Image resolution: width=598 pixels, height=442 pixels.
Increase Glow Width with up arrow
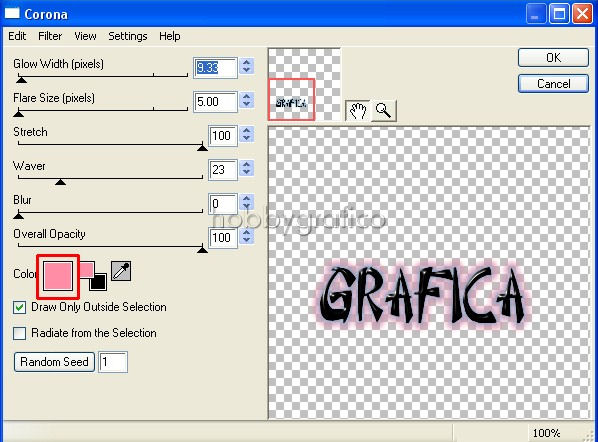247,63
